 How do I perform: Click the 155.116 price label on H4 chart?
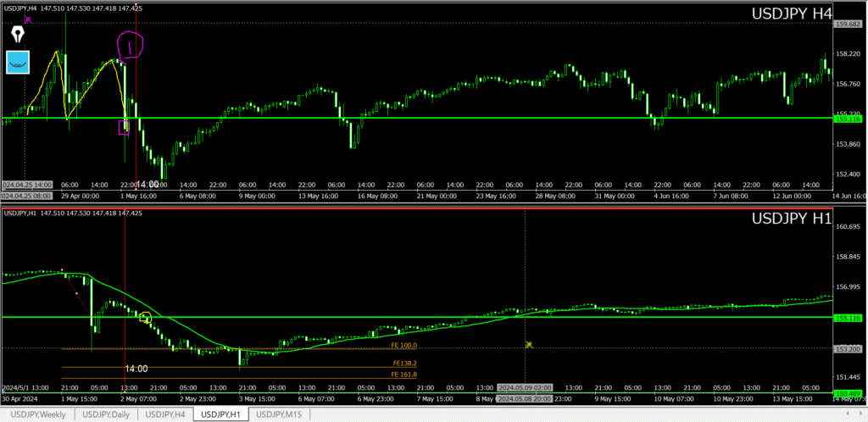pyautogui.click(x=848, y=119)
